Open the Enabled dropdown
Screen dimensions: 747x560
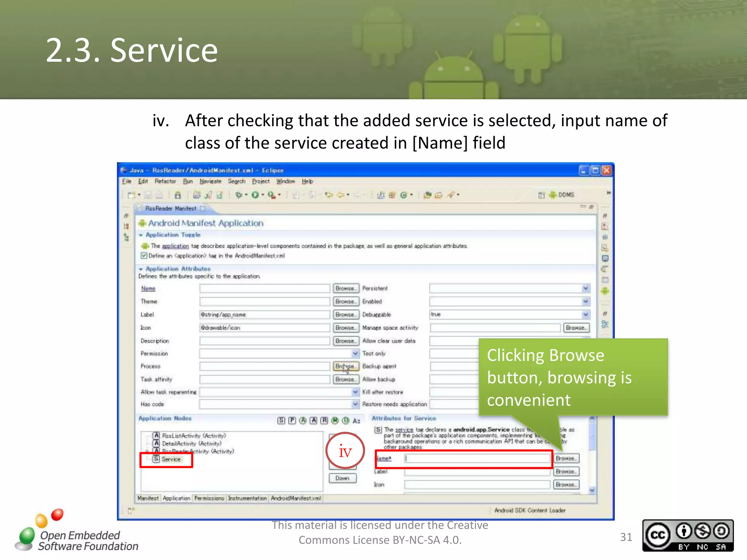tap(585, 302)
